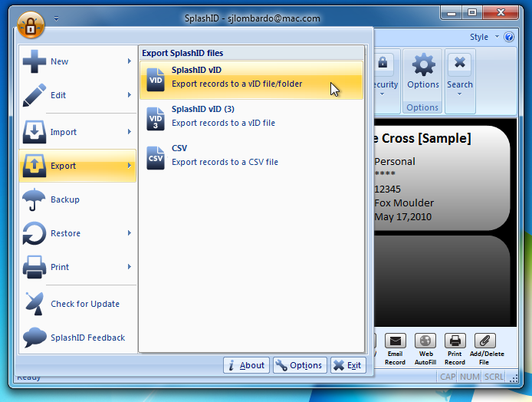Click the pencil Edit icon
Screen dimensions: 532x402
point(34,95)
